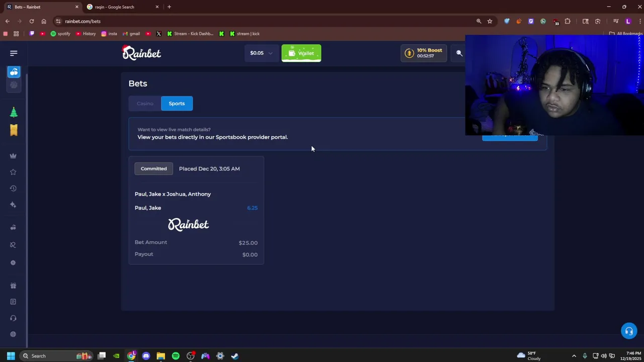644x362 pixels.
Task: Open the History bookmark
Action: pyautogui.click(x=86, y=34)
